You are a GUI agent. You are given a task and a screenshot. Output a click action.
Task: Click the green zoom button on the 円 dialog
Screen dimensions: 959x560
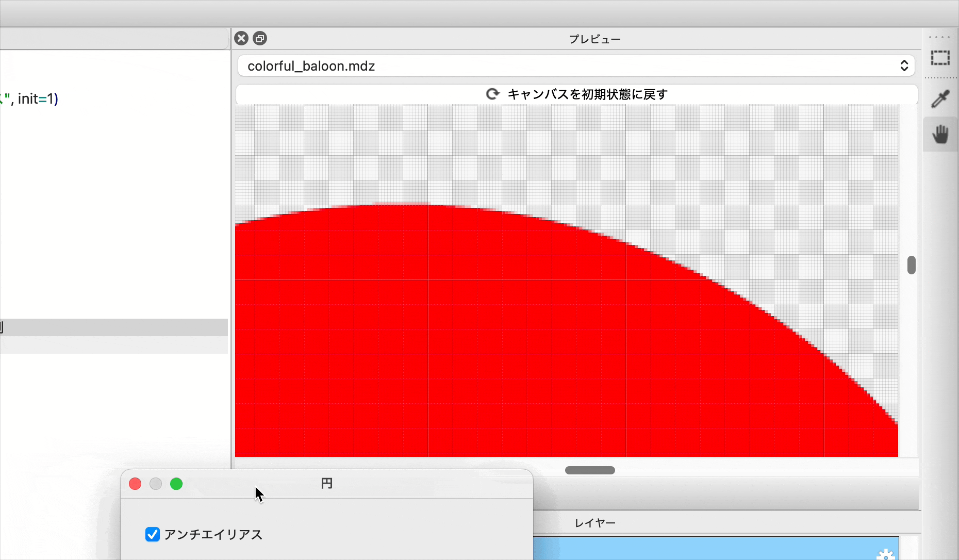176,484
